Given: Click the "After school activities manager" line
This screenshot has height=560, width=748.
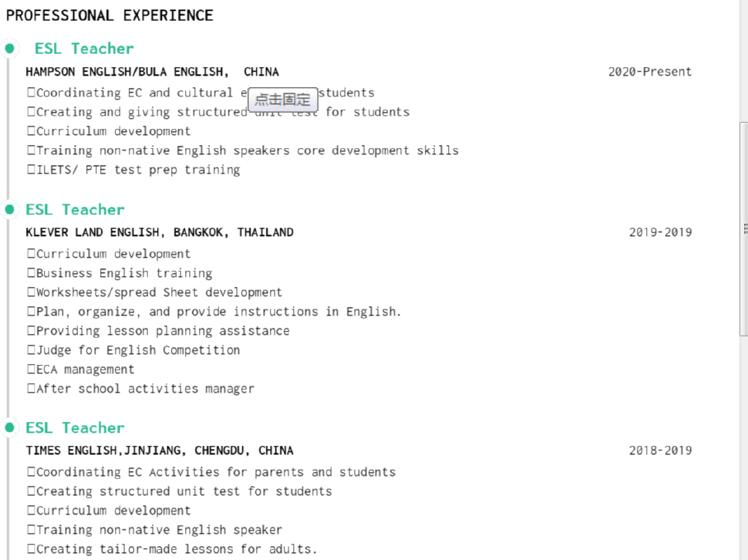Looking at the screenshot, I should [145, 389].
